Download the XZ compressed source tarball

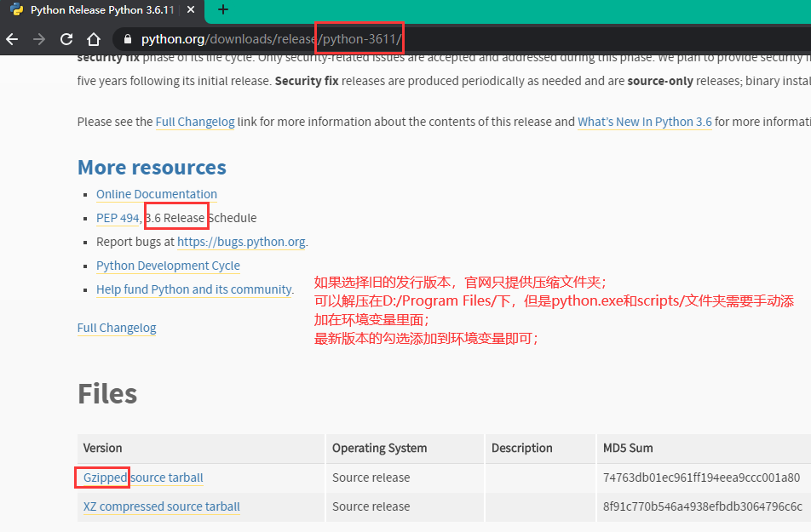[x=161, y=506]
